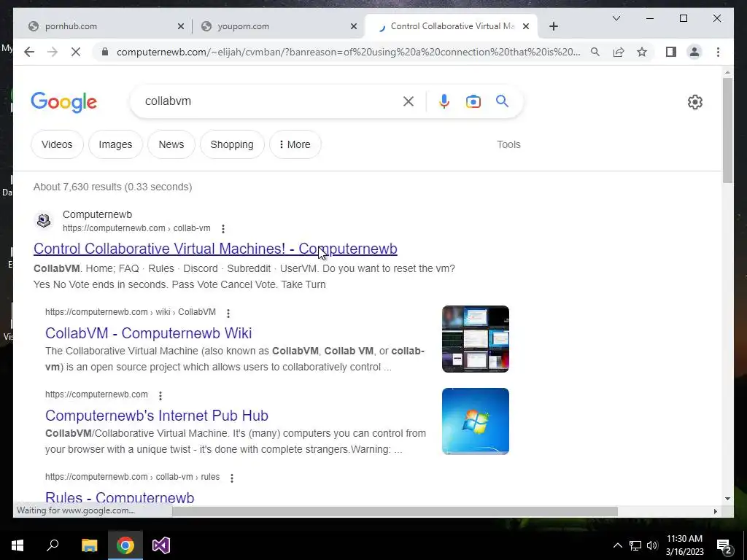
Task: Close the pornhub.com tab
Action: pyautogui.click(x=181, y=27)
